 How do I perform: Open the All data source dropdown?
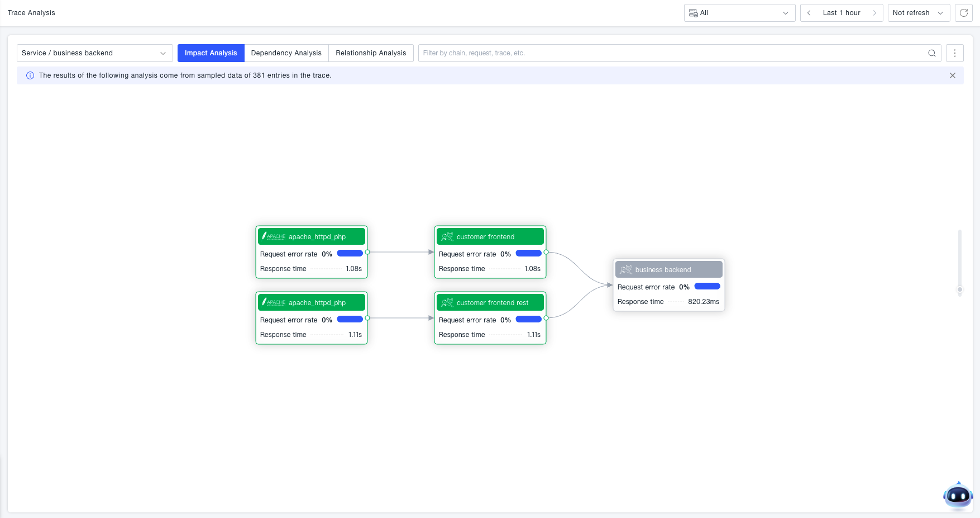tap(739, 12)
